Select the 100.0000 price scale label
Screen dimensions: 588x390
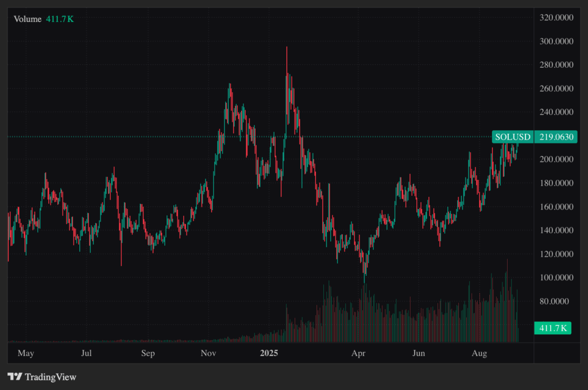pyautogui.click(x=556, y=277)
